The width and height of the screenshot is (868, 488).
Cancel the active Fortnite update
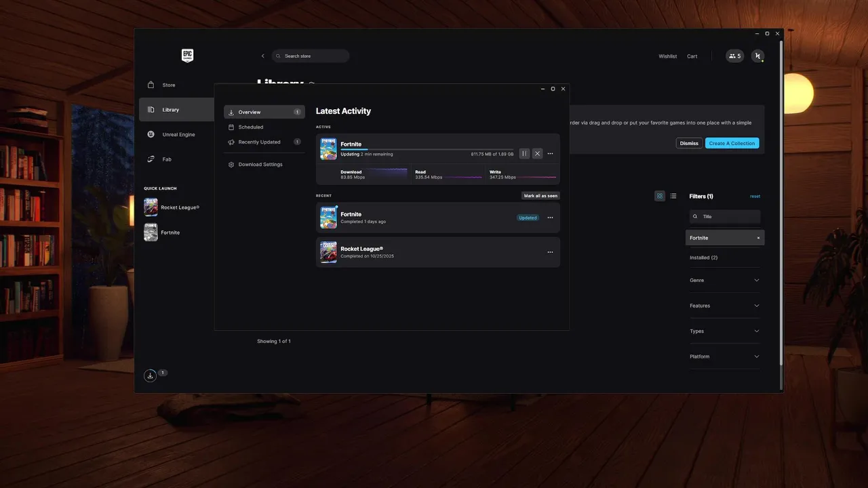537,154
